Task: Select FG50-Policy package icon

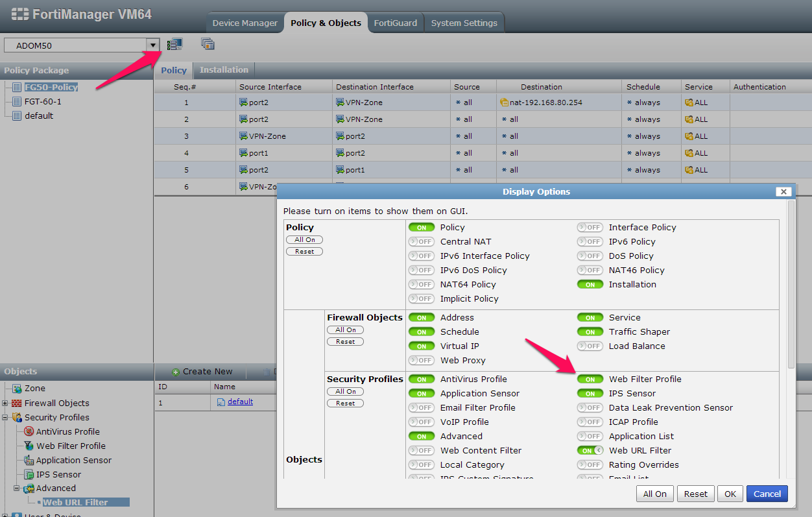Action: [x=17, y=87]
